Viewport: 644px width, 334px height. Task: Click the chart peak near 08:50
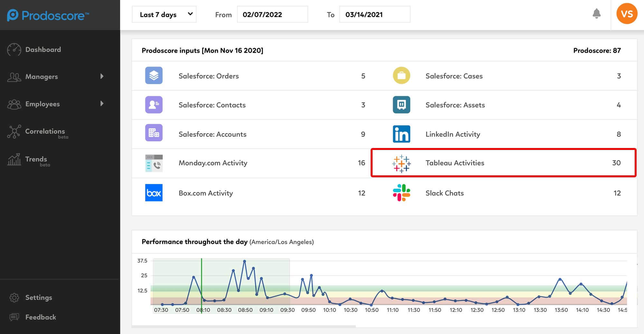pos(244,261)
